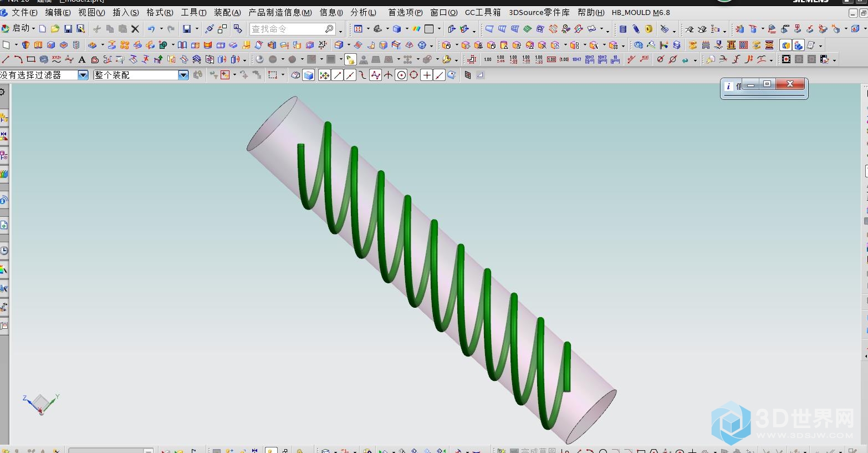Open the 分析(L) menu
This screenshot has width=868, height=453.
coord(363,12)
